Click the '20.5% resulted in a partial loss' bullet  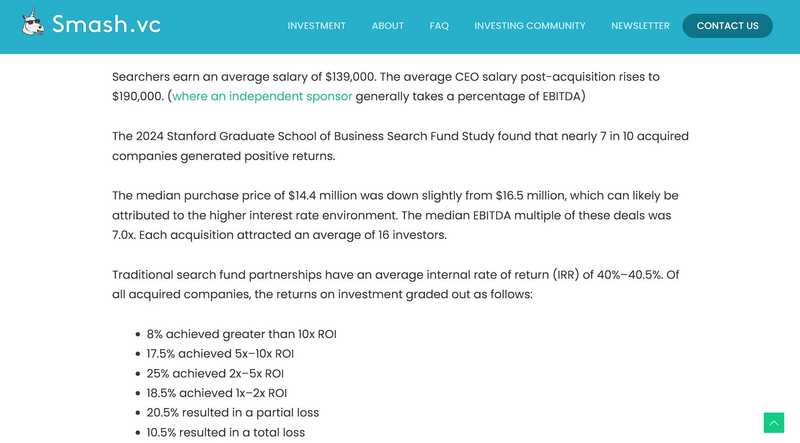coord(233,412)
